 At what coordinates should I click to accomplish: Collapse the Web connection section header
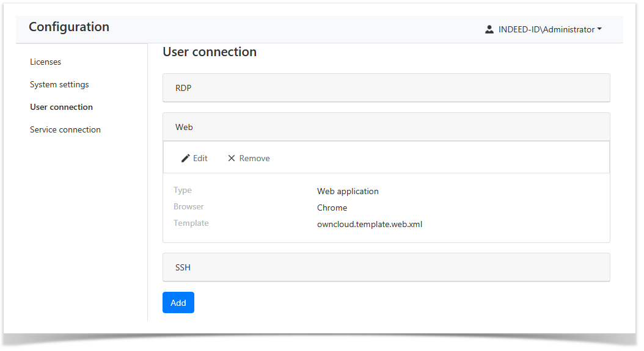click(x=386, y=127)
